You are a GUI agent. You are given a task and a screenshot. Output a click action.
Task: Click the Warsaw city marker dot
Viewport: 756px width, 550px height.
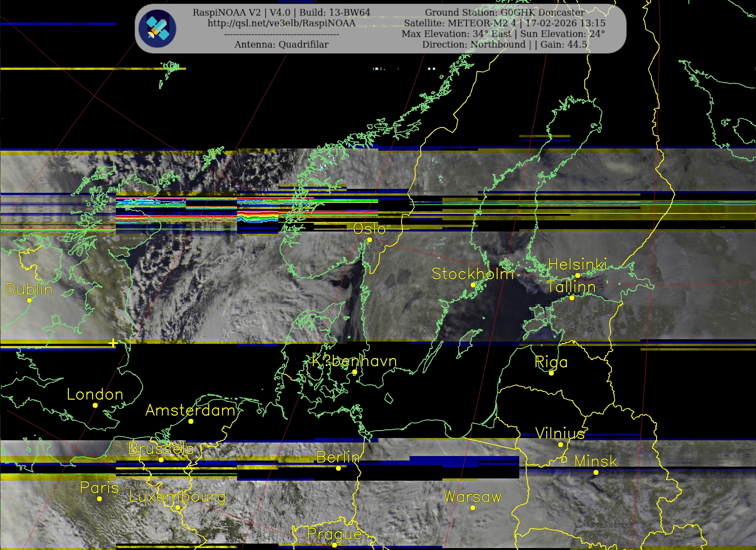coord(473,508)
